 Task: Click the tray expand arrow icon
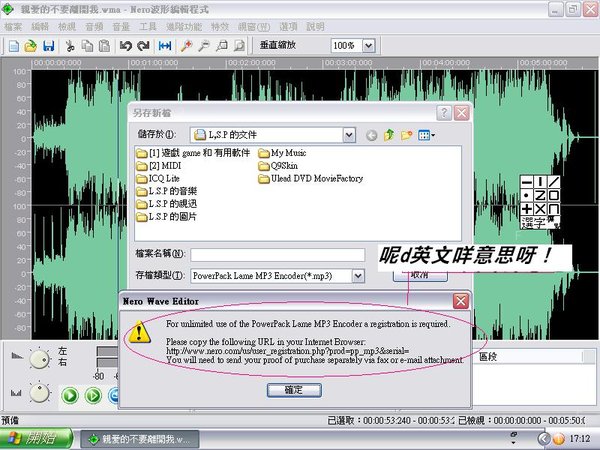[x=543, y=438]
